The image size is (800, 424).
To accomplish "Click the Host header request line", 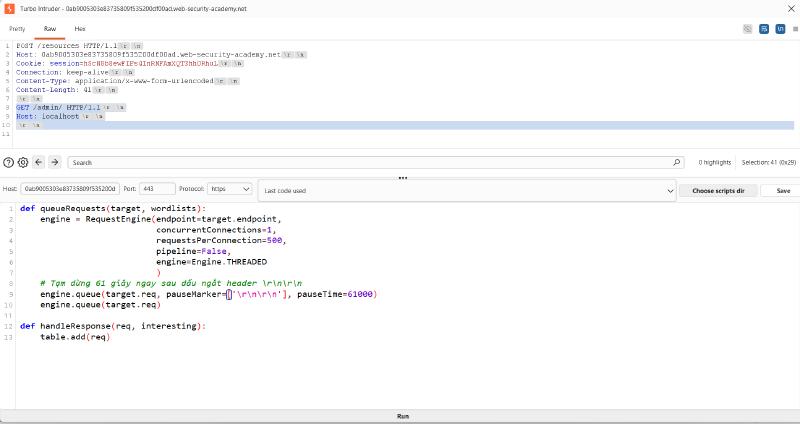I will click(x=161, y=55).
